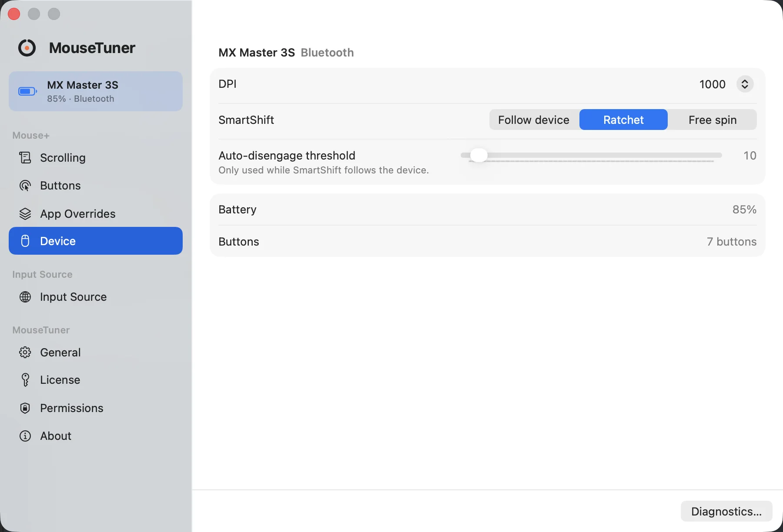Click the Mouse+ section header
Viewport: 783px width, 532px height.
(x=31, y=135)
